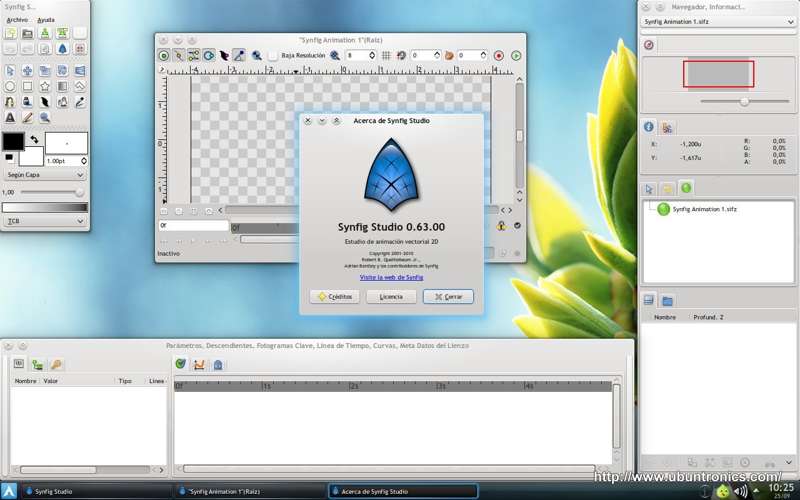
Task: Toggle tangent ducks display in canvas toolbar
Action: [x=194, y=56]
